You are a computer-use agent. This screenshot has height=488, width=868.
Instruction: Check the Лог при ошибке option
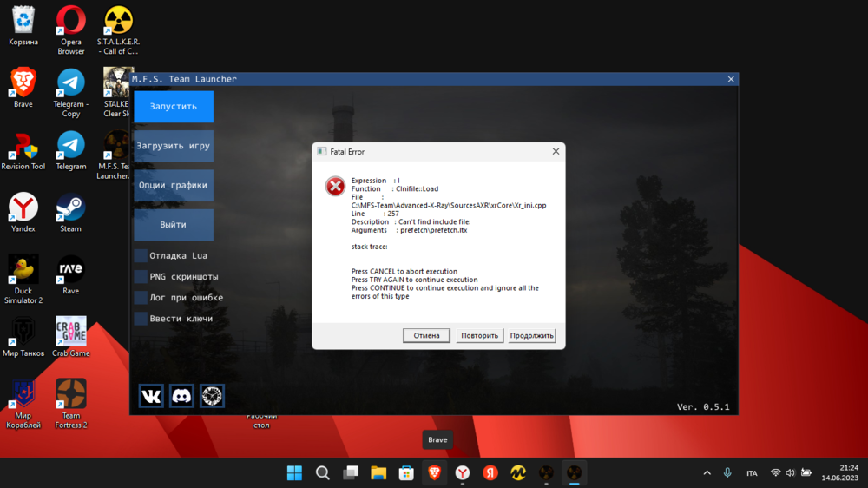[141, 298]
